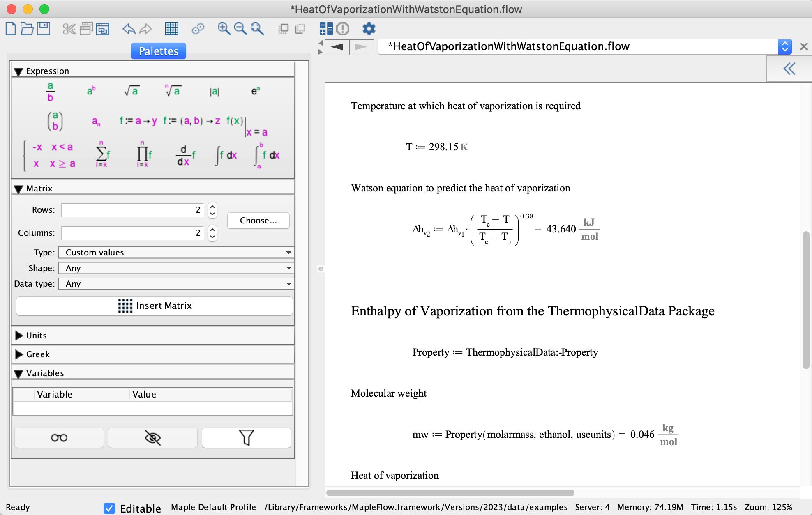Toggle the reading glasses view button

[x=59, y=438]
